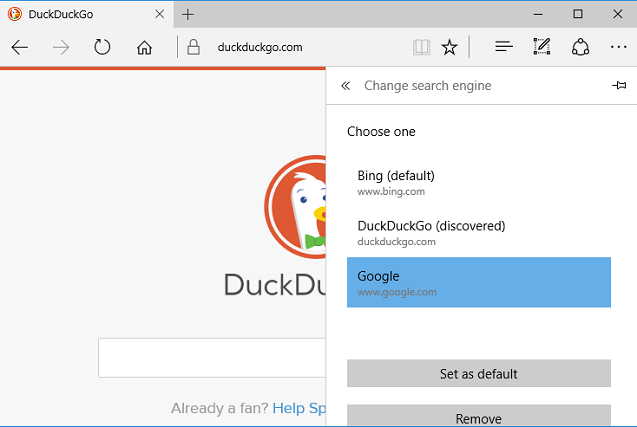
Task: Close the DuckDuckGo tab
Action: tap(160, 14)
